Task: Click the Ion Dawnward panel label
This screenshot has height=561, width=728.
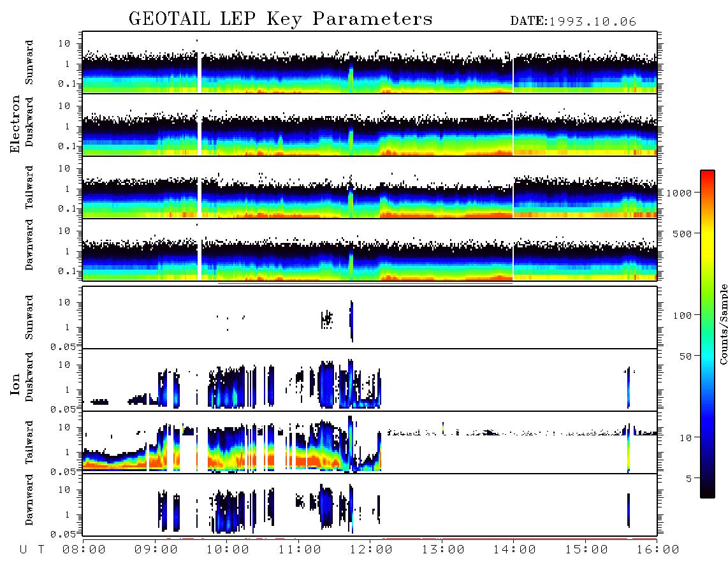Action: click(x=29, y=500)
